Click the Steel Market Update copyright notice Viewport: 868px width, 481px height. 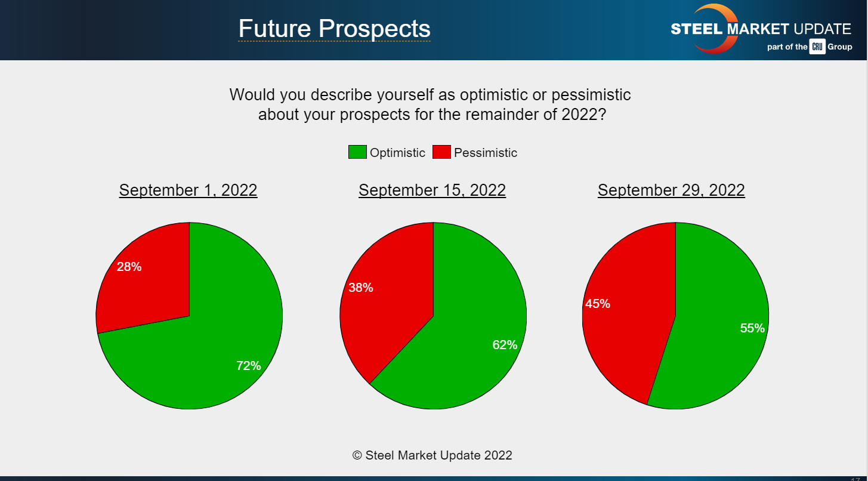(x=432, y=455)
